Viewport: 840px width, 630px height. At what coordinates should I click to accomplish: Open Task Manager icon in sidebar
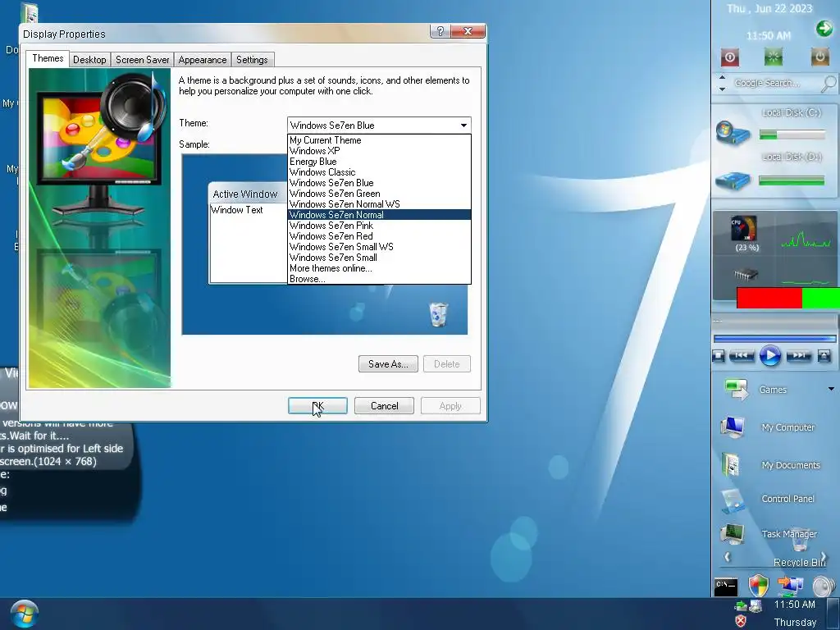click(x=732, y=533)
